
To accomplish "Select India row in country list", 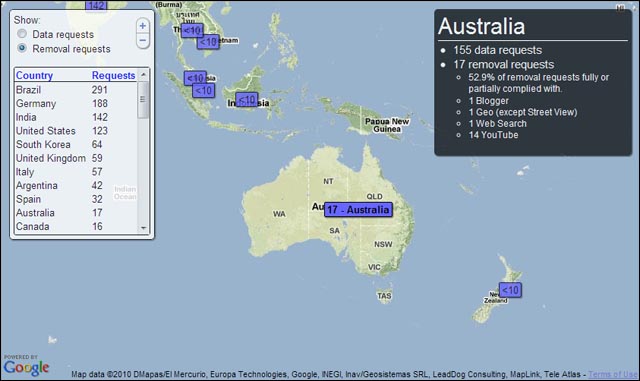I will tap(76, 117).
